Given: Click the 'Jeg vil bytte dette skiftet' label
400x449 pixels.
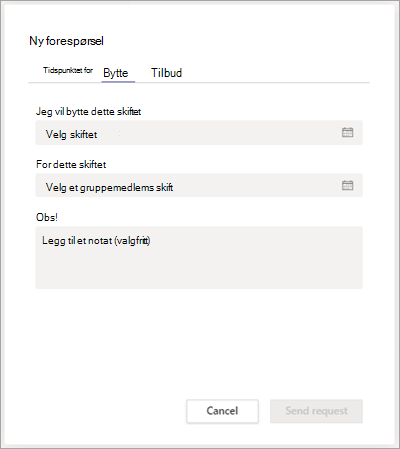Looking at the screenshot, I should click(88, 112).
